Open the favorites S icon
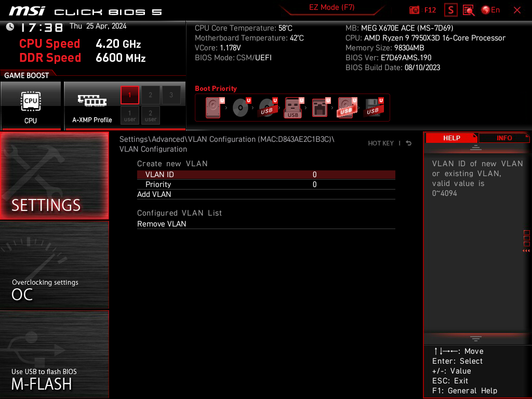The height and width of the screenshot is (399, 532). pos(450,10)
